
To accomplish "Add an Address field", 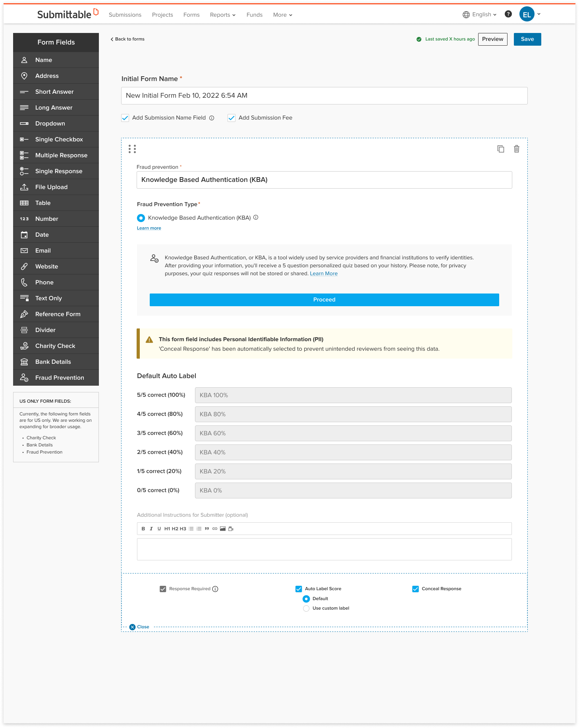I will (56, 76).
